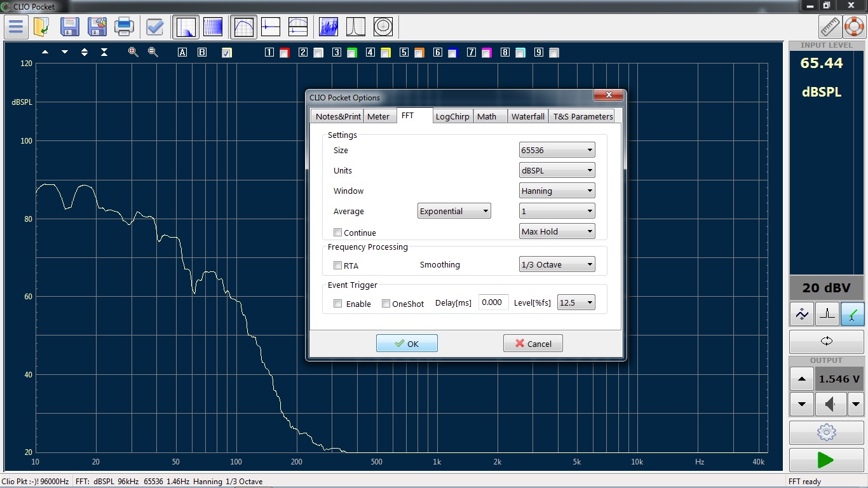Click the ruler icon at top right
868x488 pixels.
[x=830, y=27]
